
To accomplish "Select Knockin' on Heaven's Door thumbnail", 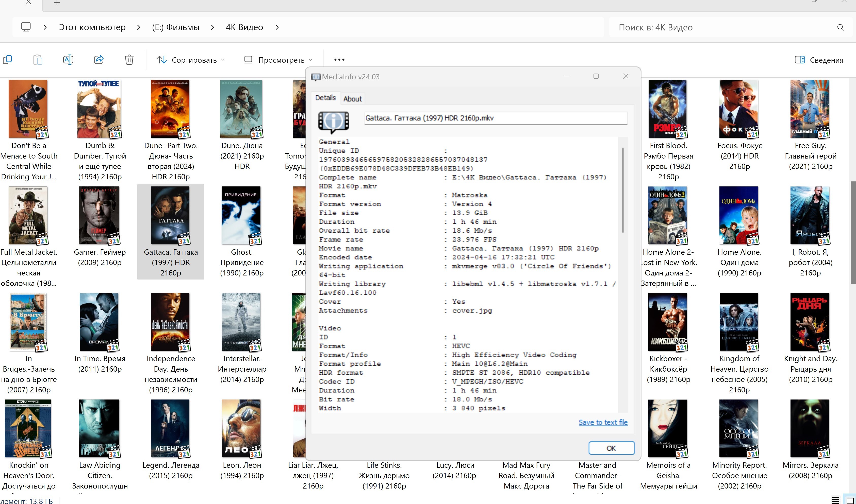I will tap(28, 429).
